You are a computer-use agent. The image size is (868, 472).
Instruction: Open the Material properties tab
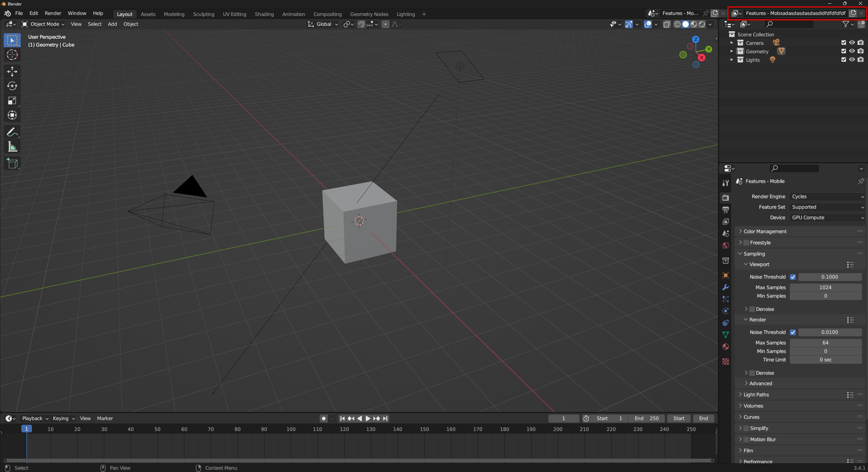726,346
